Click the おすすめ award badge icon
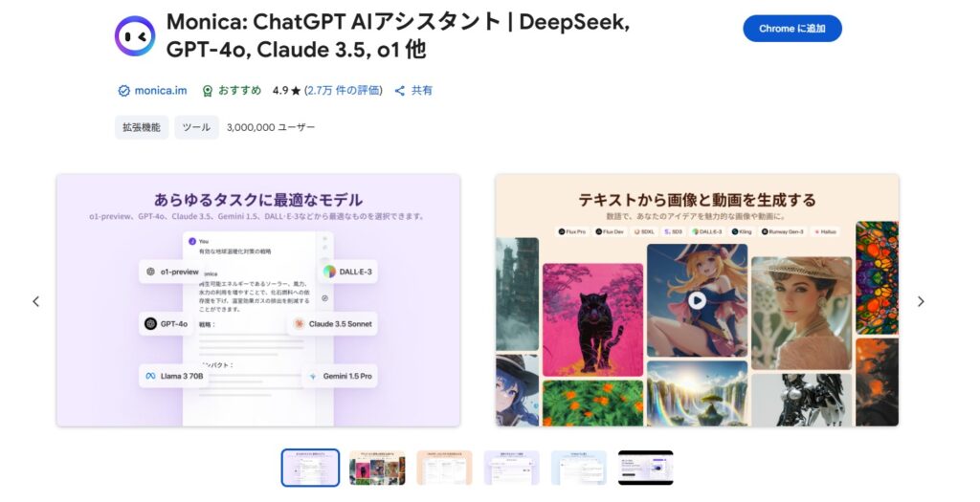This screenshot has width=980, height=502. point(208,91)
